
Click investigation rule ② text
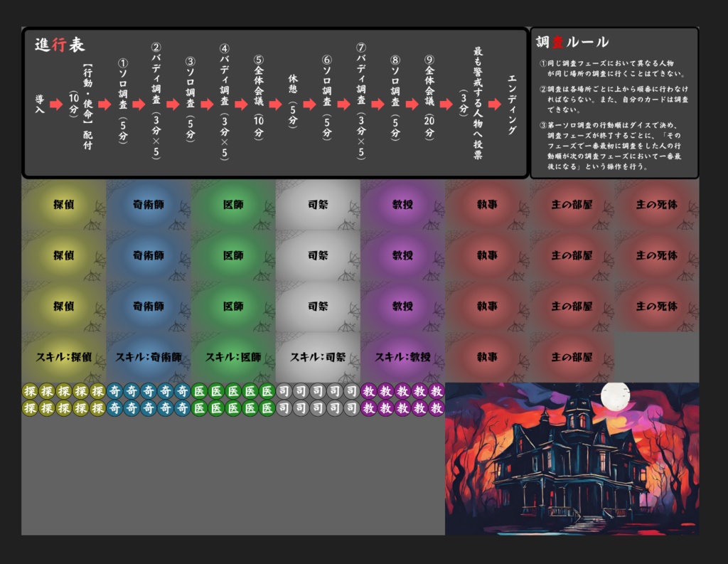pyautogui.click(x=614, y=100)
